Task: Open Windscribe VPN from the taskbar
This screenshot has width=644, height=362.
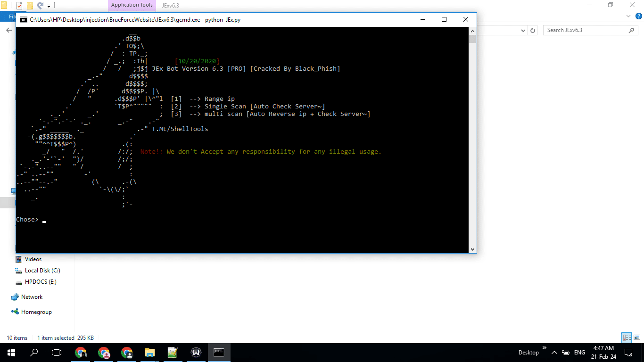Action: (196, 352)
